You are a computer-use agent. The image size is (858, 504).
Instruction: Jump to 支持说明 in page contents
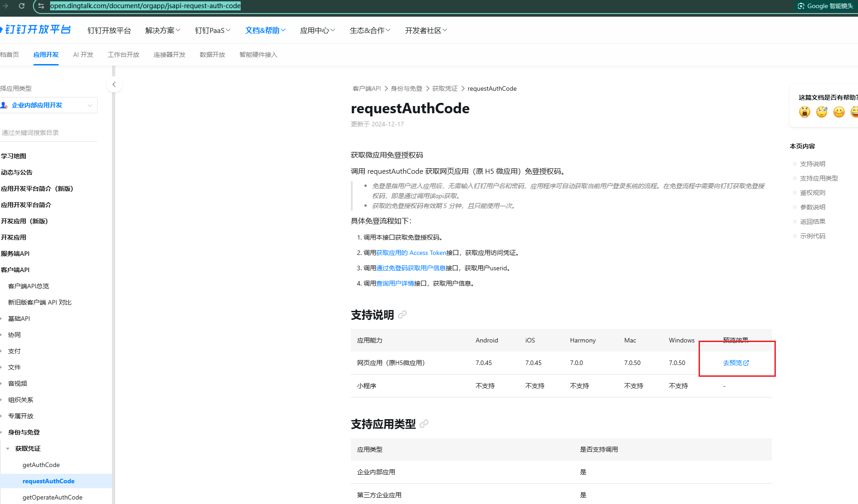click(812, 164)
